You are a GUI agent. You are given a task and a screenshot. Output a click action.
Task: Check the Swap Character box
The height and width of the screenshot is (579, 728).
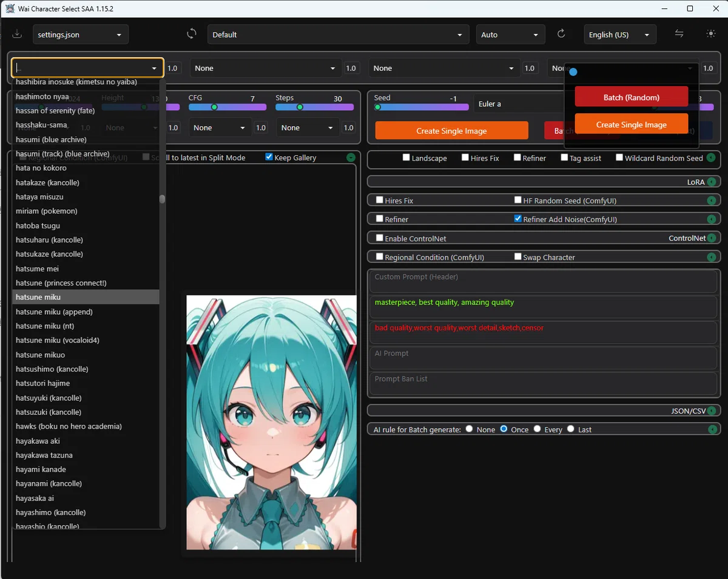(x=518, y=256)
